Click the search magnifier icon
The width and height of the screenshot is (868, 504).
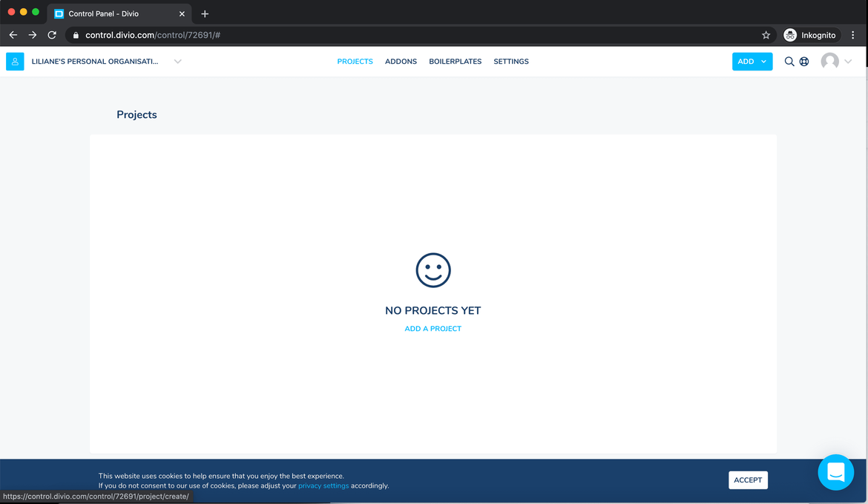click(x=789, y=62)
